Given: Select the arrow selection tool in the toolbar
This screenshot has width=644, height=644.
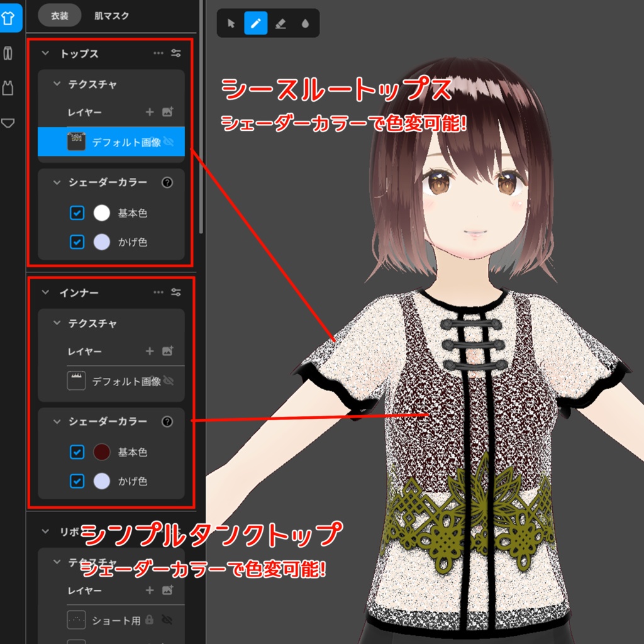Looking at the screenshot, I should click(232, 23).
